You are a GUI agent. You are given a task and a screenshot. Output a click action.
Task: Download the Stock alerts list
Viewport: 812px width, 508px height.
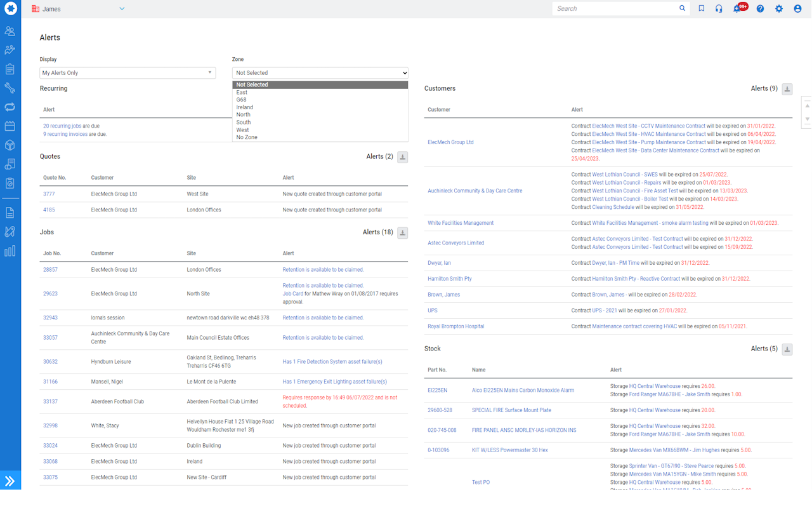pos(787,349)
